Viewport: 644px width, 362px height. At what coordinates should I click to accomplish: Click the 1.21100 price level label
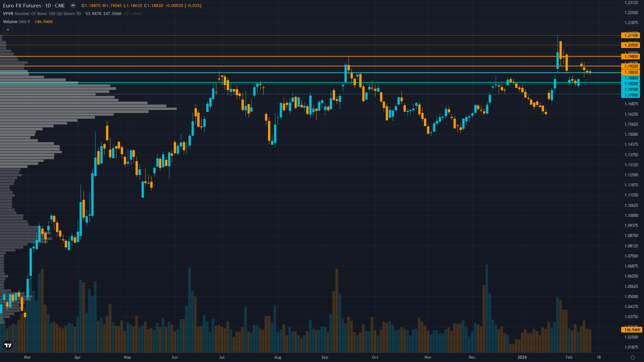pos(631,36)
